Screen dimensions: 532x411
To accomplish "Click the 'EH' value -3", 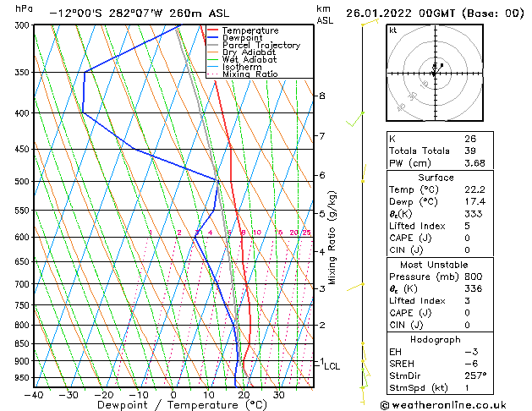I will coord(471,352).
